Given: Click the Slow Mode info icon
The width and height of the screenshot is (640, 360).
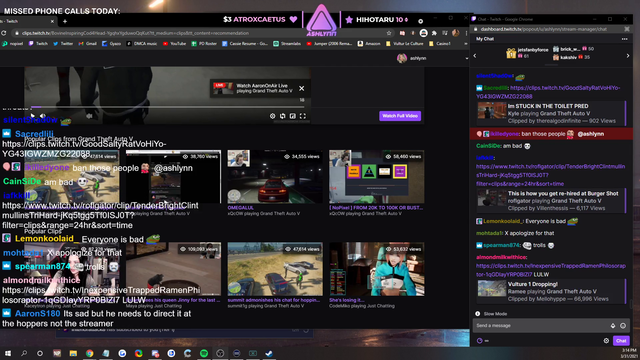Looking at the screenshot, I should pos(478,314).
